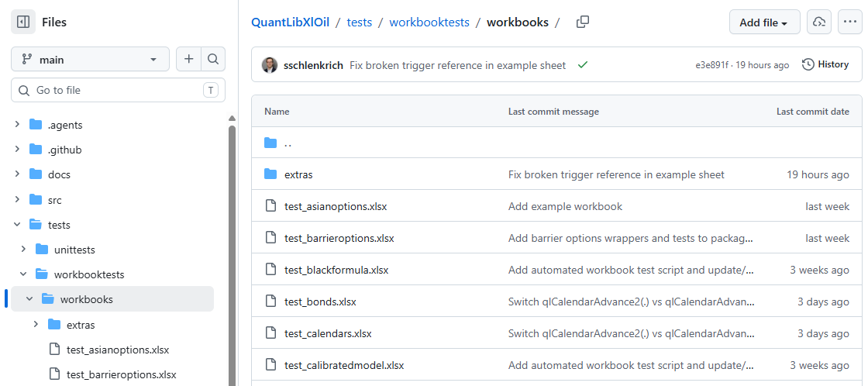This screenshot has height=386, width=868.
Task: Open commit hash e3e891f
Action: (x=711, y=65)
